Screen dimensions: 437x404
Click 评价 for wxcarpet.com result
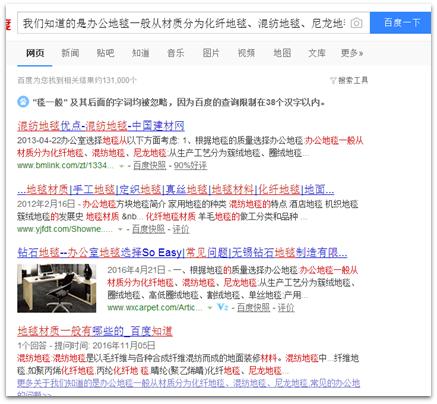click(x=286, y=307)
